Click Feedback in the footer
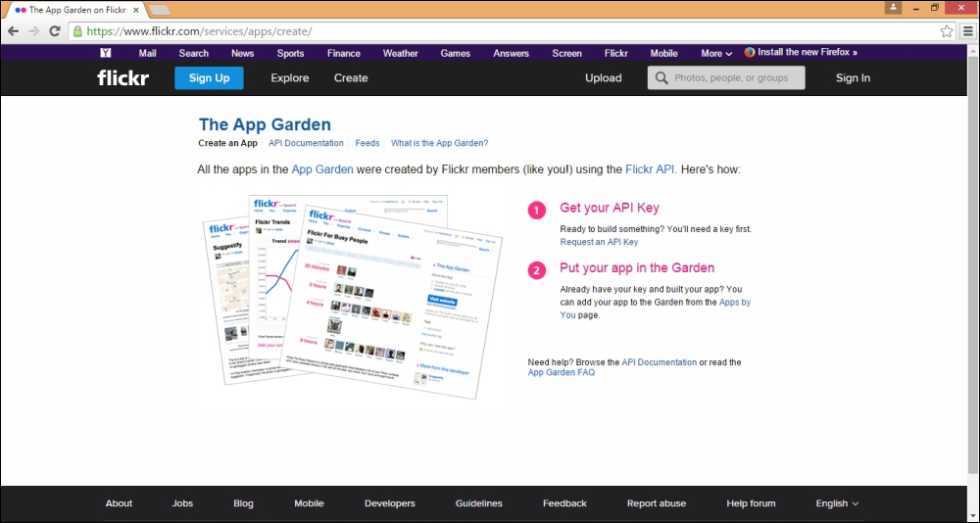This screenshot has width=980, height=523. pos(564,503)
